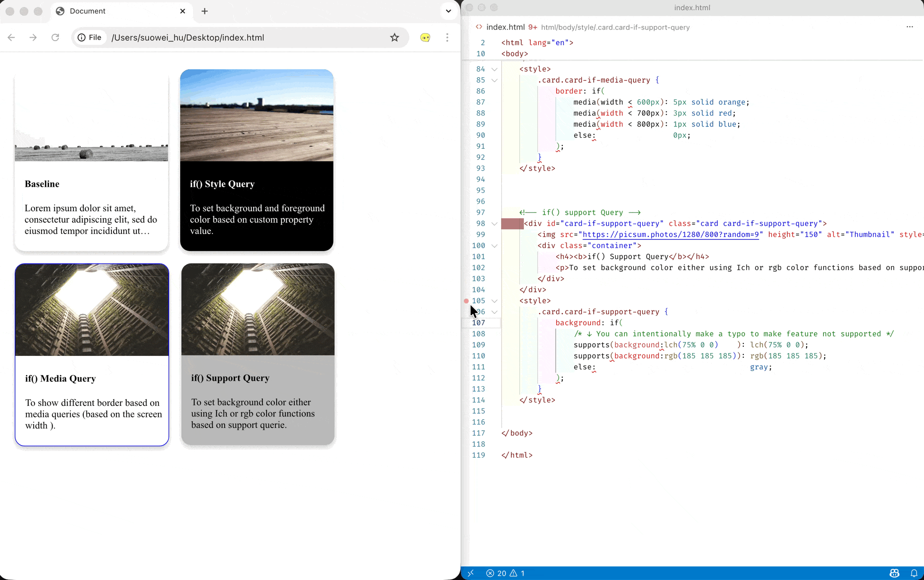This screenshot has height=580, width=924.
Task: Collapse the style block at line 84
Action: (494, 69)
